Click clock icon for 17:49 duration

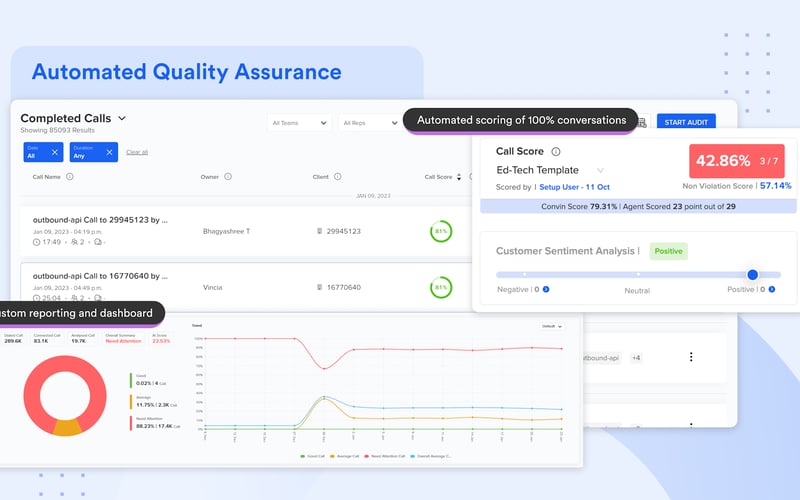36,242
